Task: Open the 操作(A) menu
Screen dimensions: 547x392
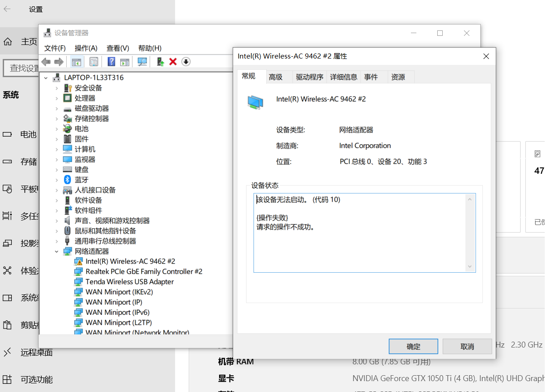Action: pos(86,48)
